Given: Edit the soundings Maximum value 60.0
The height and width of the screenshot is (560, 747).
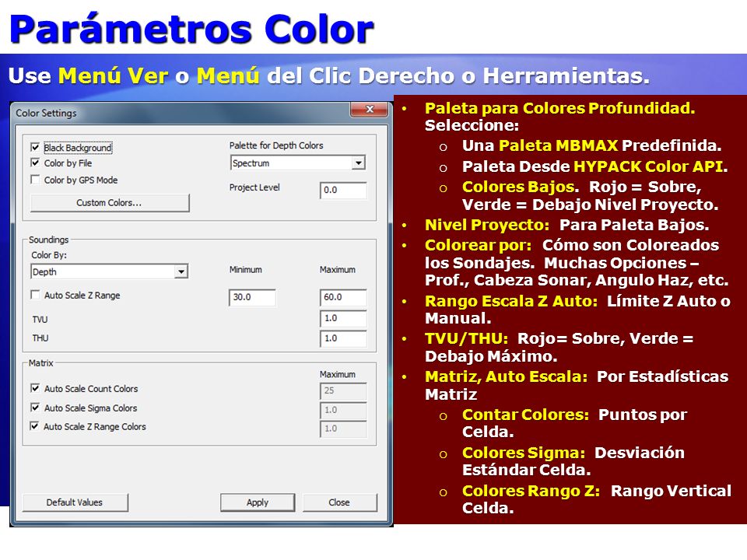Looking at the screenshot, I should click(x=343, y=297).
